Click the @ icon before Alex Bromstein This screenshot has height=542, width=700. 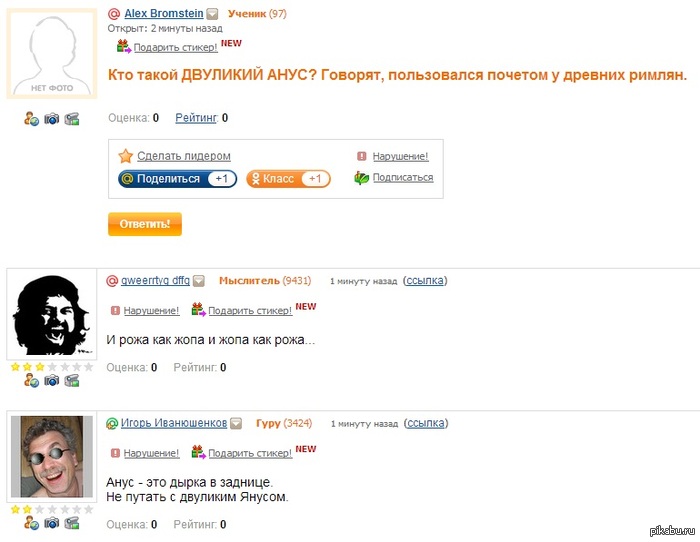coord(114,14)
